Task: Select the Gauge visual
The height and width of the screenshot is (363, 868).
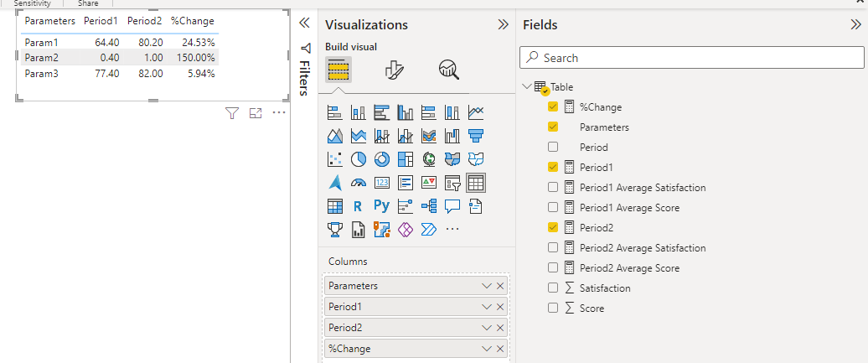Action: pos(358,182)
